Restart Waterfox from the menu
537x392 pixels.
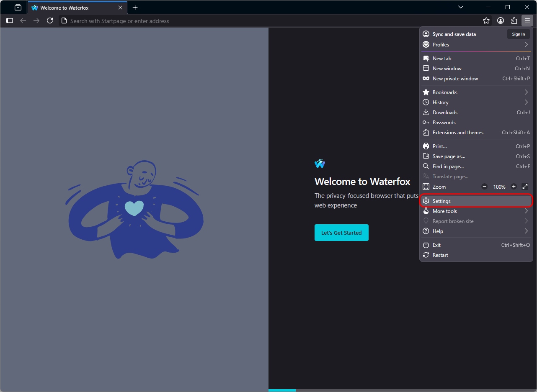[476, 255]
